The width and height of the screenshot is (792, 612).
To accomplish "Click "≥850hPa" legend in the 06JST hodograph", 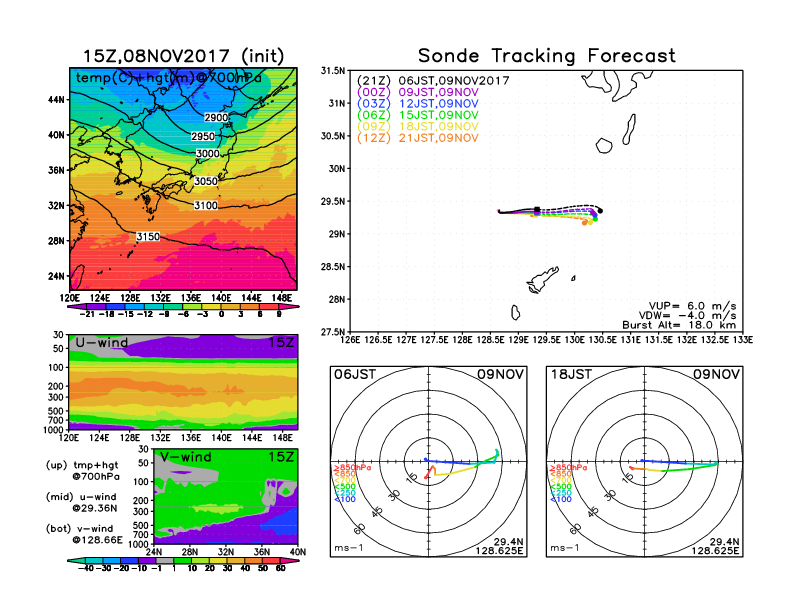I will (352, 468).
